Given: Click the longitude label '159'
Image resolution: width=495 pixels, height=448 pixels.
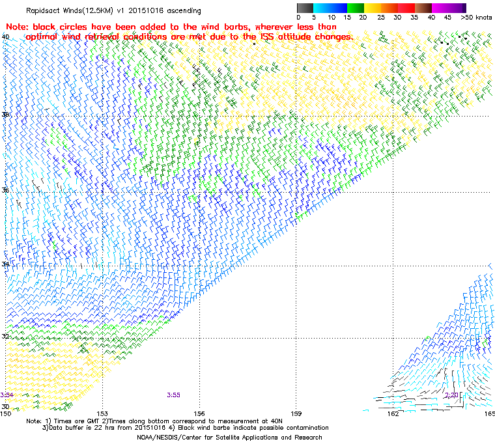Looking at the screenshot, I should point(296,413).
